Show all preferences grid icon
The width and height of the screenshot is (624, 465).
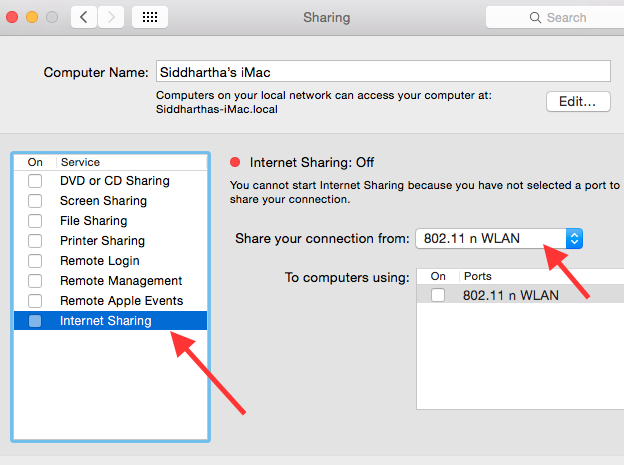click(149, 17)
